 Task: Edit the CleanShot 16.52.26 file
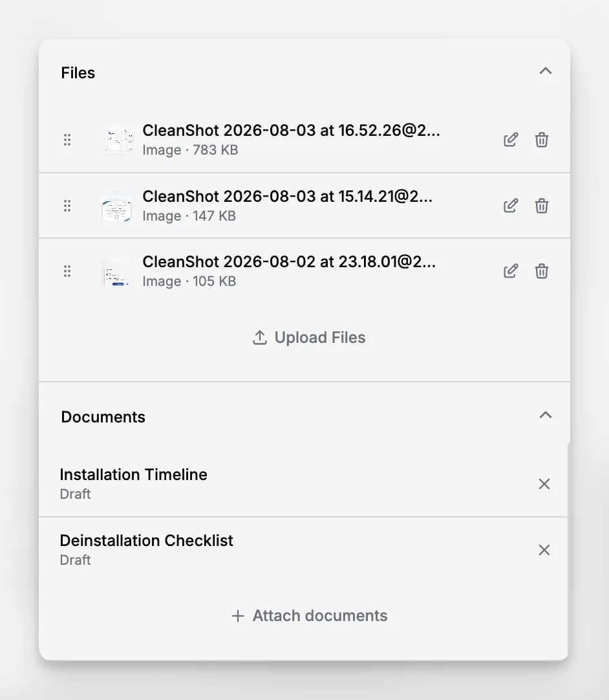click(511, 140)
